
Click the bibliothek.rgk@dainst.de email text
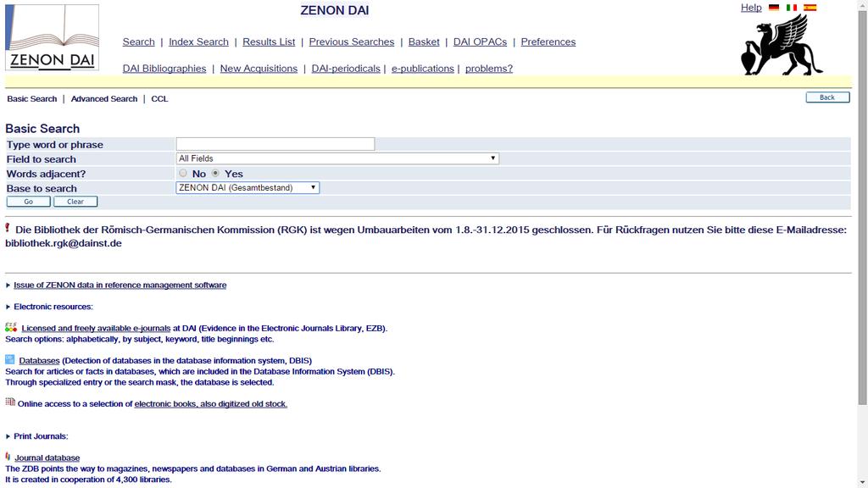pos(64,243)
